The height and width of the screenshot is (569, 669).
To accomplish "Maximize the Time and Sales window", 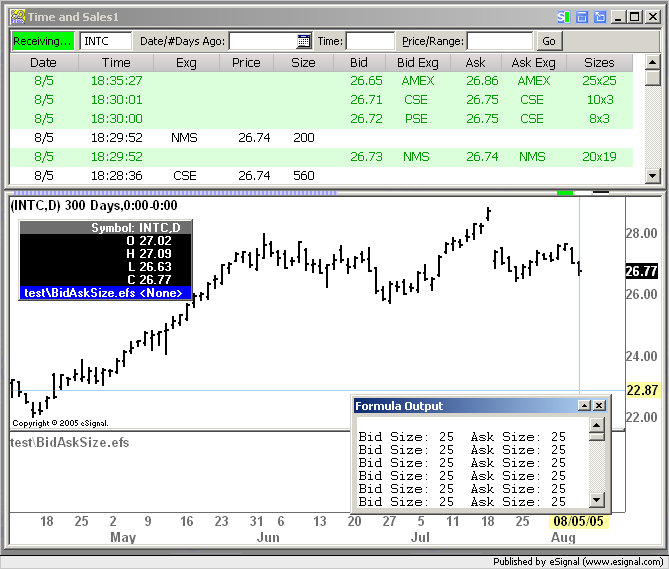I will pyautogui.click(x=635, y=17).
